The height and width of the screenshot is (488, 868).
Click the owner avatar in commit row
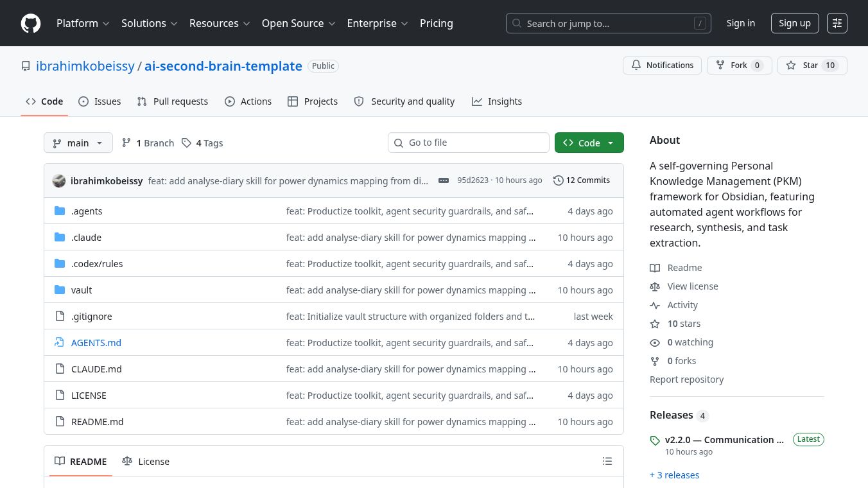coord(59,180)
